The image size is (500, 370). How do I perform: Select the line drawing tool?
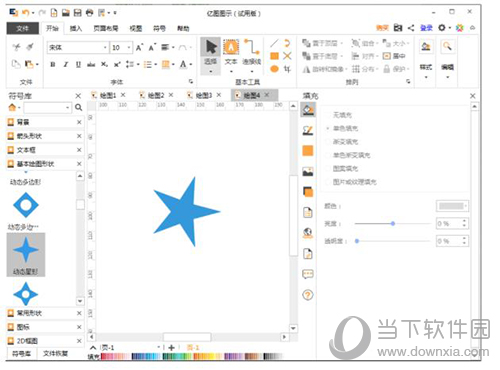click(x=274, y=43)
